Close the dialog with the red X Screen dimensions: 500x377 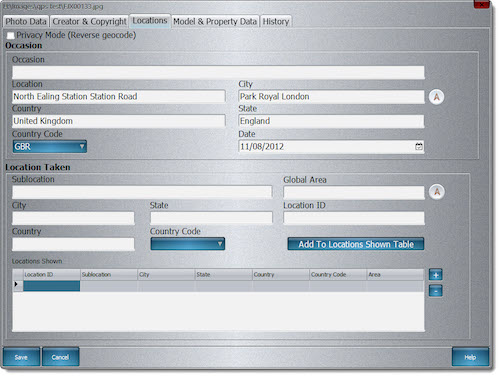point(482,4)
